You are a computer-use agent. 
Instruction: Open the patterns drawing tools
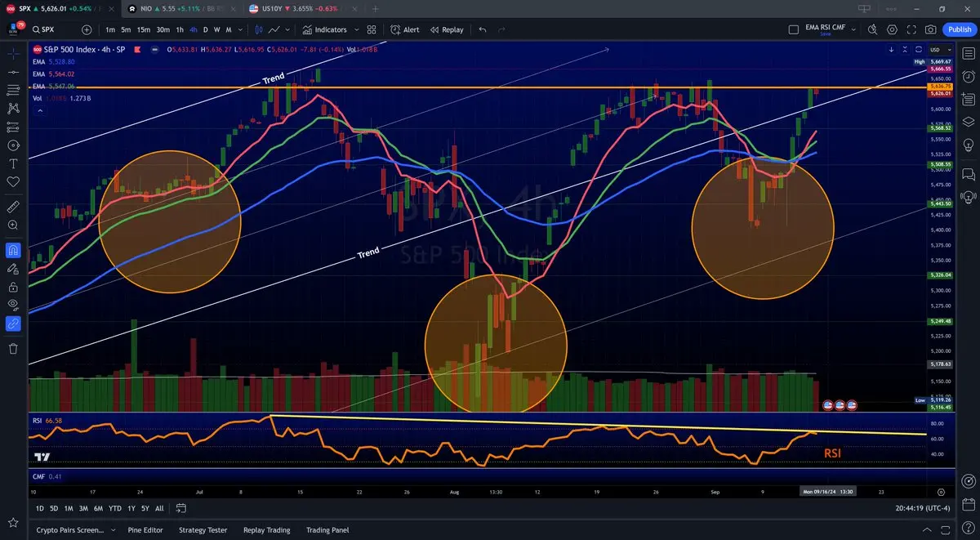[13, 108]
